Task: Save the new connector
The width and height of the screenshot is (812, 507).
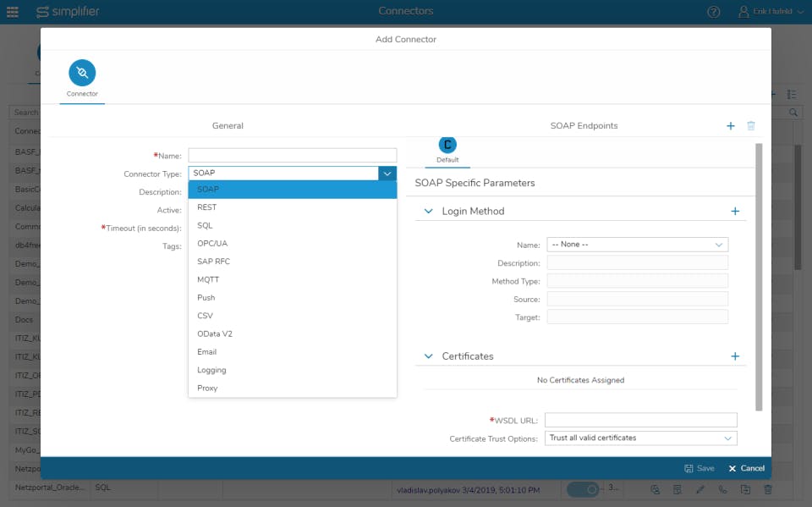Action: click(x=700, y=468)
